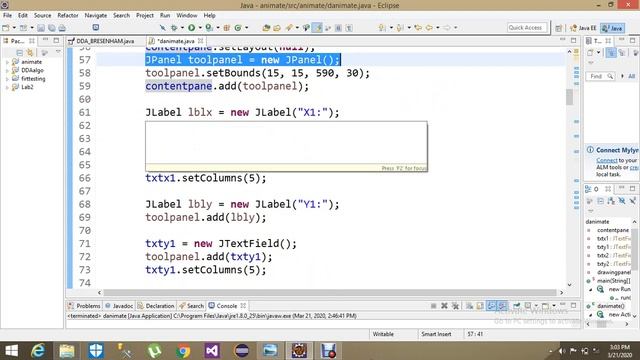Screen dimensions: 640x360
Task: Open the Run button dropdown arrow
Action: click(x=200, y=28)
